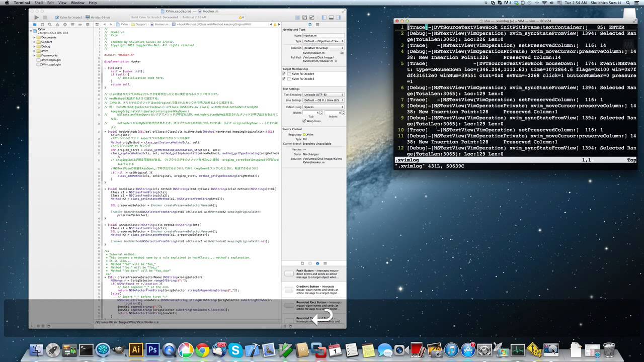The image size is (644, 362).
Task: Open the Code Snippet library icon
Action: point(310,263)
